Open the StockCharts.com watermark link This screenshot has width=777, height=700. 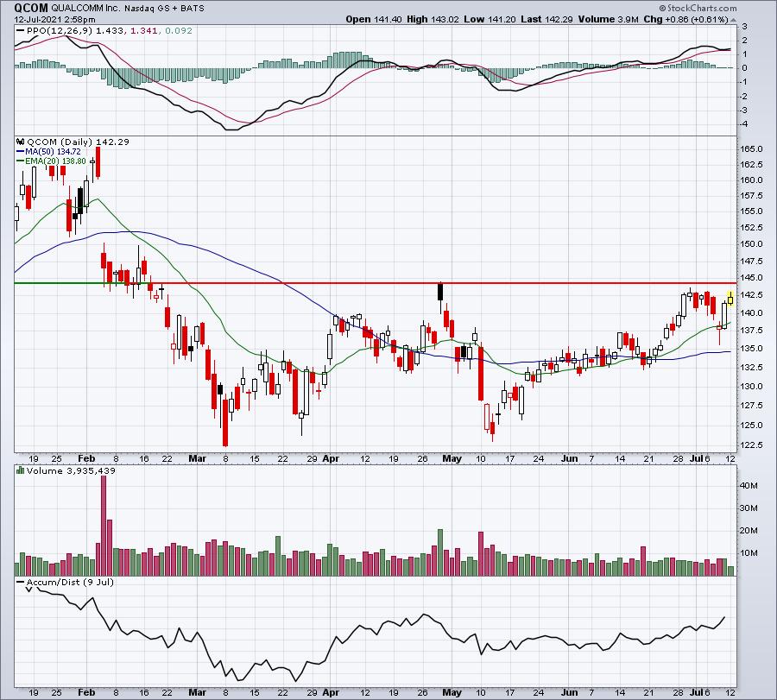point(702,8)
